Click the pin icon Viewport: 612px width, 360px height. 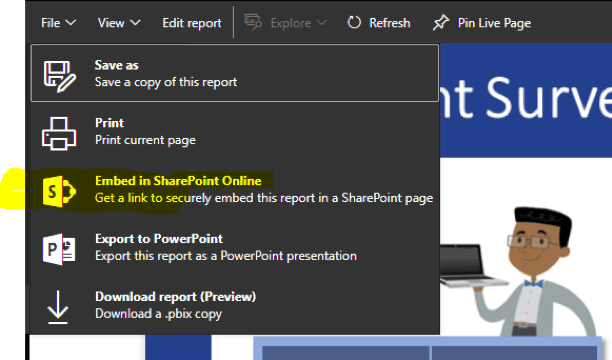[441, 23]
